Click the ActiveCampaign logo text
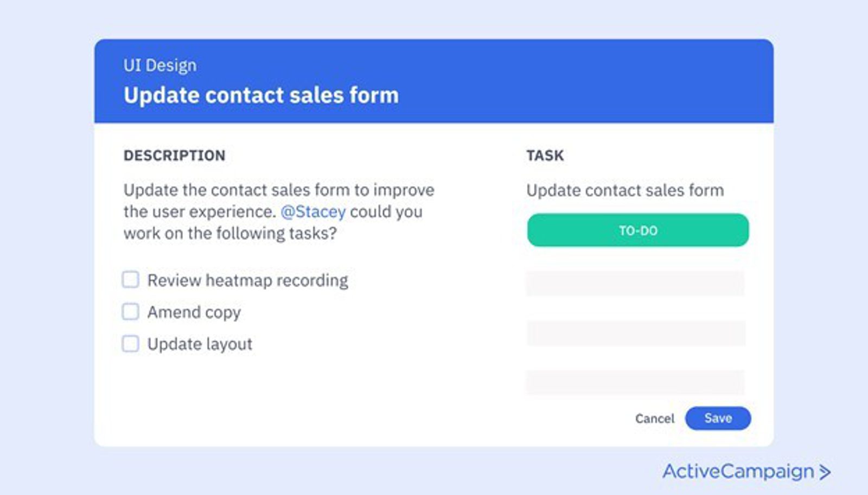The height and width of the screenshot is (495, 868). click(x=738, y=471)
